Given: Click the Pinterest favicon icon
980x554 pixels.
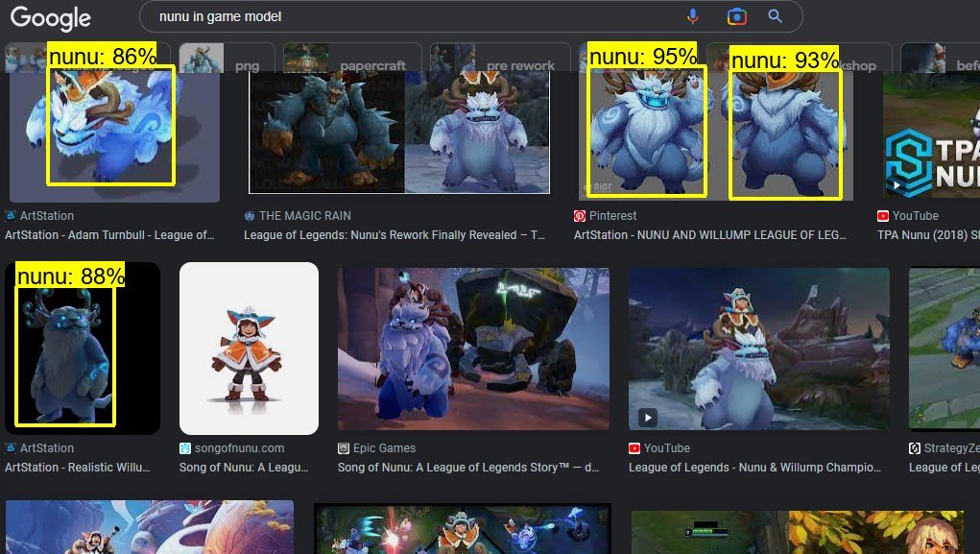Looking at the screenshot, I should click(x=580, y=216).
